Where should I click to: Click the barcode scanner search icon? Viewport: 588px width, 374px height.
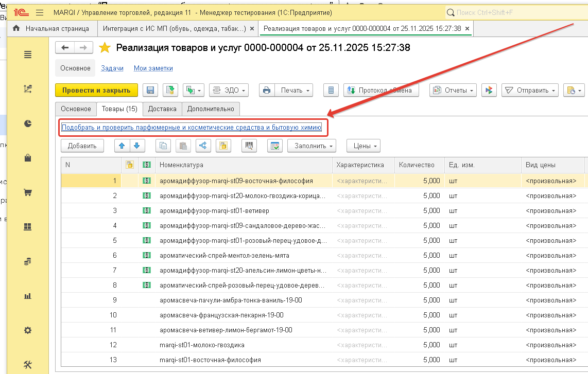250,146
